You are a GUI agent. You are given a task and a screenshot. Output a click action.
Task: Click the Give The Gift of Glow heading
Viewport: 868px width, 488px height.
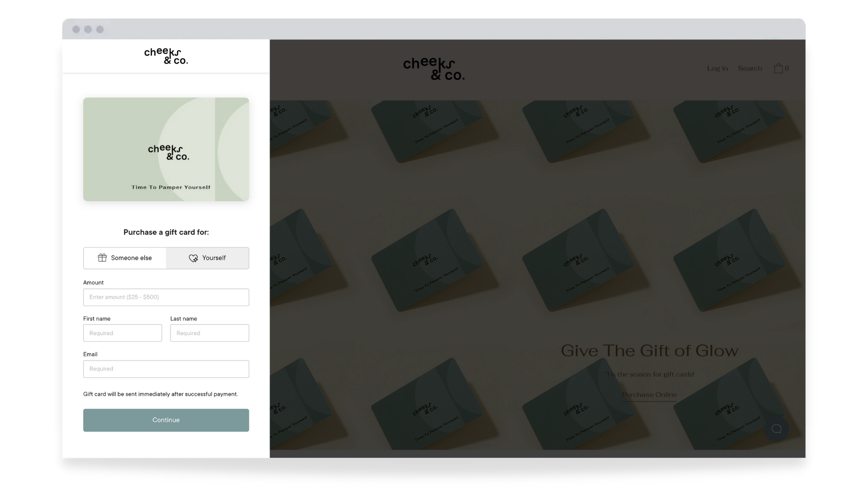[x=649, y=351]
